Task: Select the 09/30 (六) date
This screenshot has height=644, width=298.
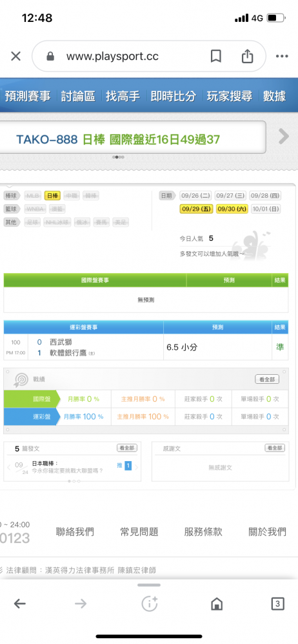Action: tap(232, 209)
